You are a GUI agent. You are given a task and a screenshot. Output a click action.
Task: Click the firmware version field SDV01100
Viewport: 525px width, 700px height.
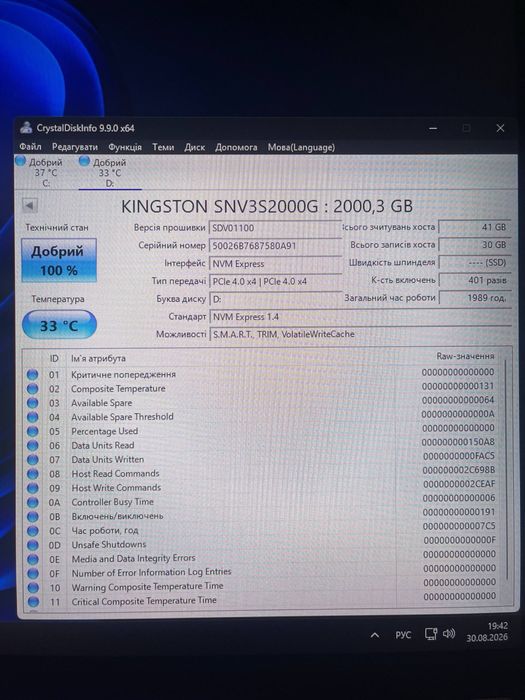[x=275, y=228]
